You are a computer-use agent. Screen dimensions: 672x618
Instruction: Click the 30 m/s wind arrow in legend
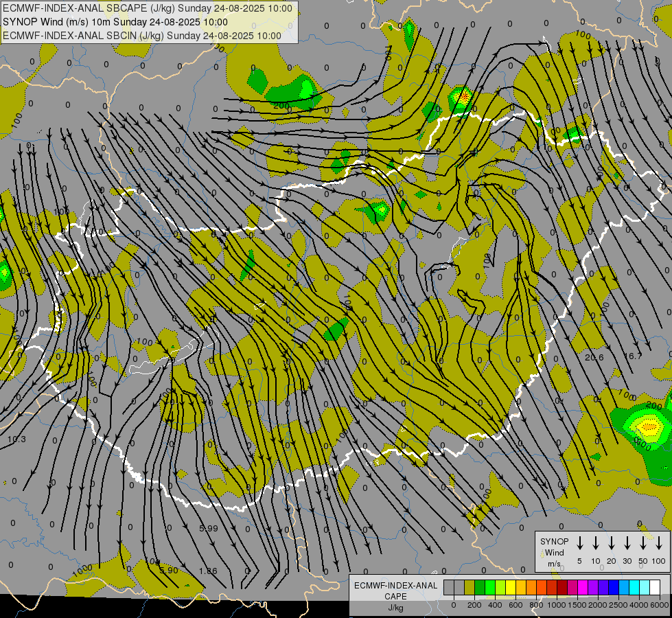pyautogui.click(x=627, y=543)
